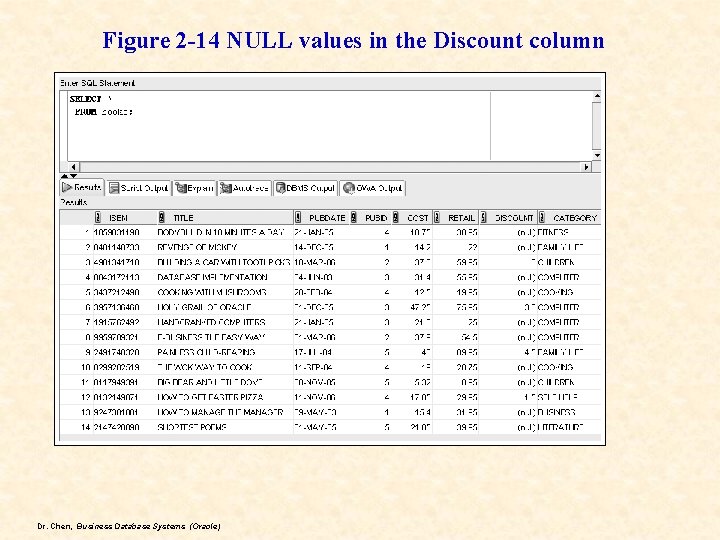The width and height of the screenshot is (720, 540).
Task: Click the icon beside RETAIL column header
Action: pyautogui.click(x=437, y=217)
